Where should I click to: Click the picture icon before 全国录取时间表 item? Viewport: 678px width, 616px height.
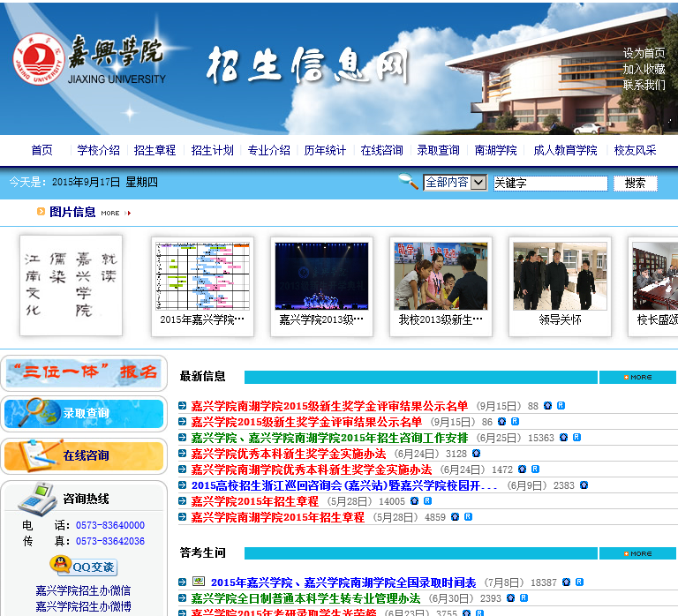(199, 582)
